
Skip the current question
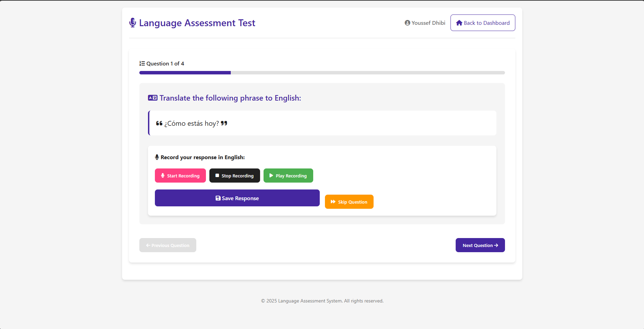[x=349, y=202]
